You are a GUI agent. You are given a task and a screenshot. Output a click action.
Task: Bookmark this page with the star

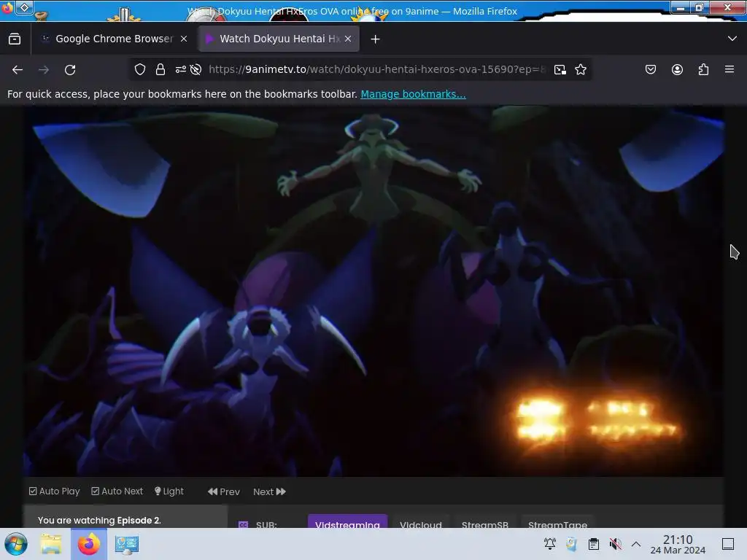tap(581, 69)
